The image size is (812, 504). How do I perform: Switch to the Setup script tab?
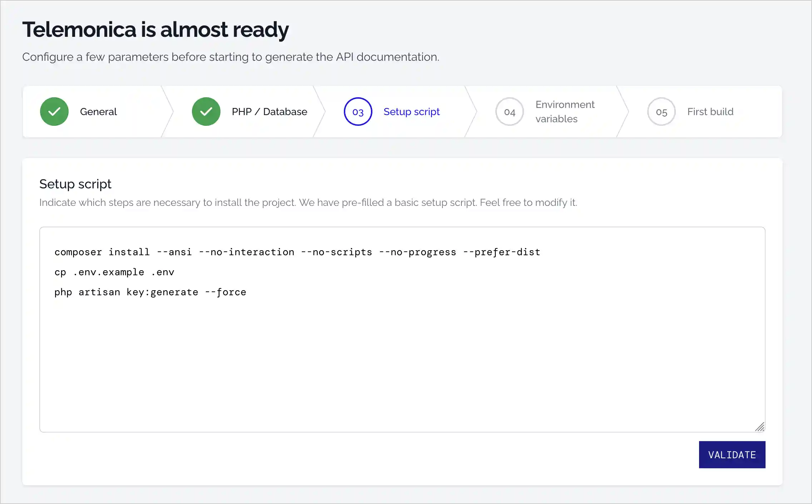pos(411,111)
